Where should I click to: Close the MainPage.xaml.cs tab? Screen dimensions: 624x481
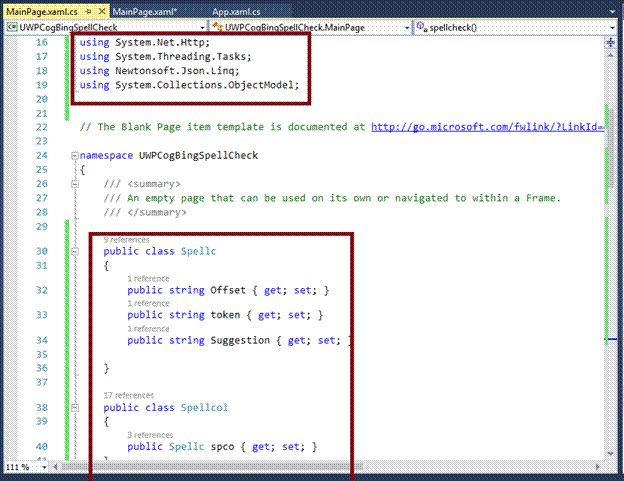(x=102, y=11)
